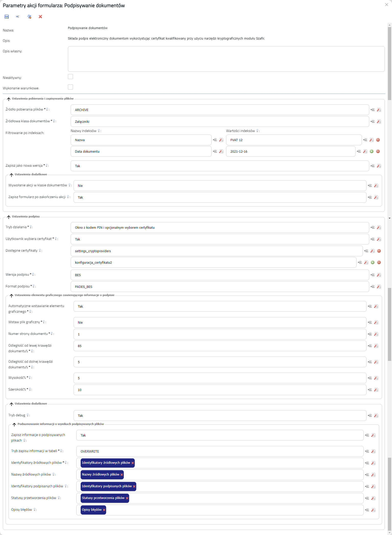Remove Nazwy źródłowych plików tag
This screenshot has height=535, width=392.
(x=122, y=475)
